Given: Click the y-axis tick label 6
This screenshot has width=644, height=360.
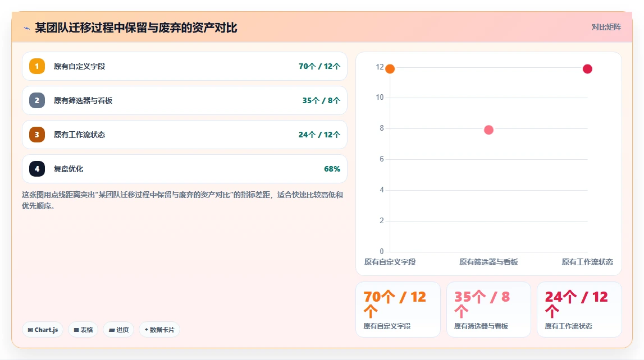Looking at the screenshot, I should [382, 159].
